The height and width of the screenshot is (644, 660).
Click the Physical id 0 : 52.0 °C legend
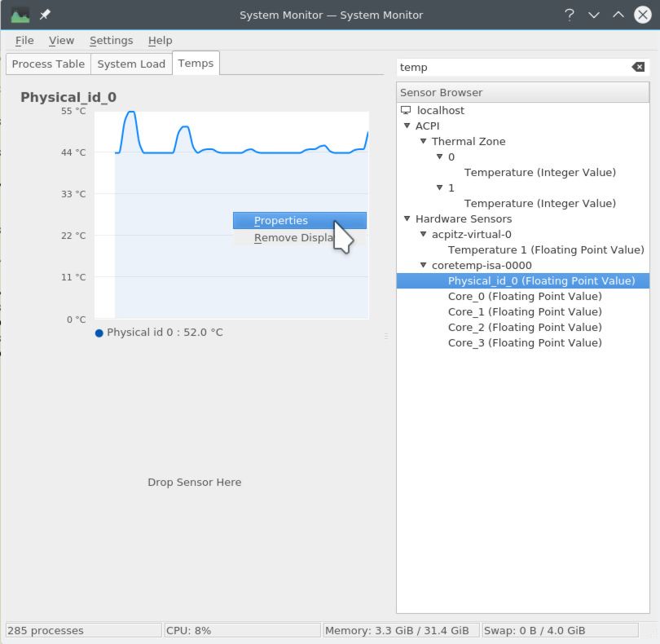[165, 333]
